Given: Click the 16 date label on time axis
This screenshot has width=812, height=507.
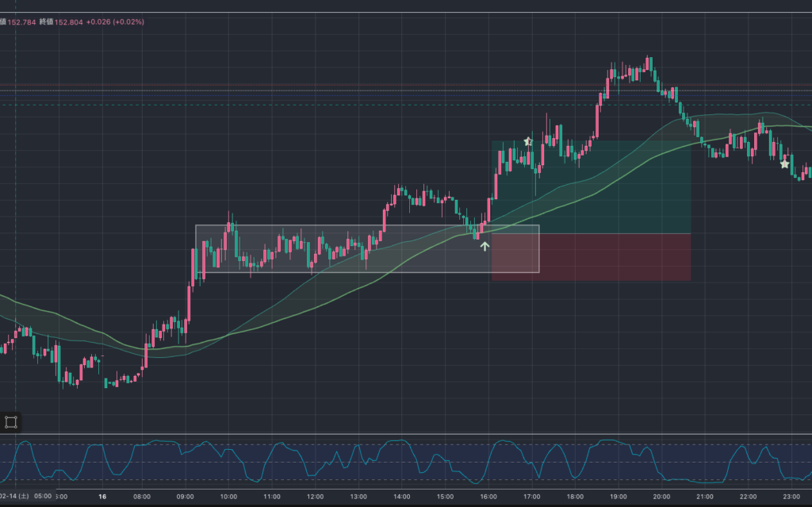Looking at the screenshot, I should click(x=102, y=497).
